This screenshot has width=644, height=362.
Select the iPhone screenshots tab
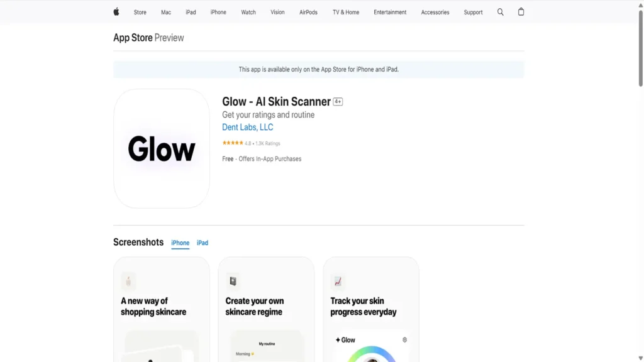tap(180, 243)
